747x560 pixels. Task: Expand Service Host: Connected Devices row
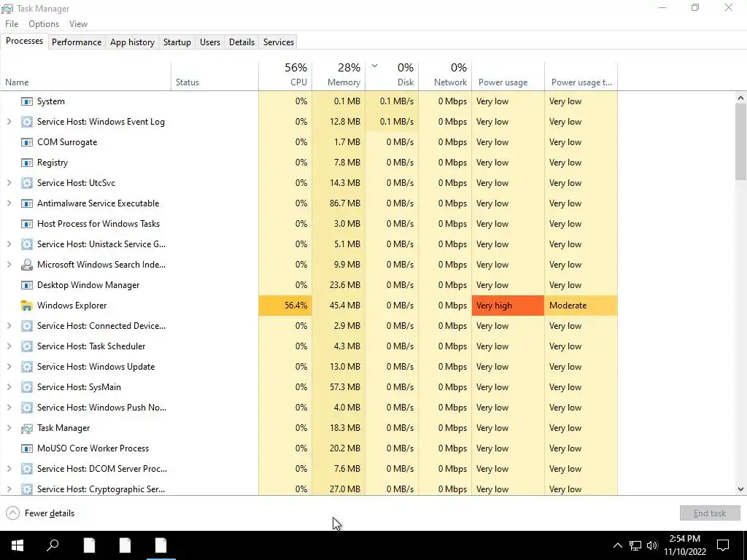click(x=9, y=326)
